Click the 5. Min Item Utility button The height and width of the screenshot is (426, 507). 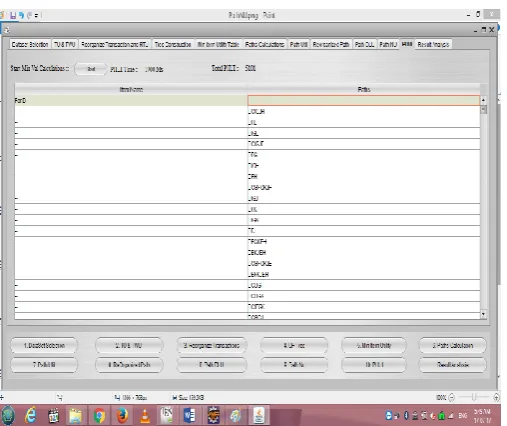[x=374, y=345]
